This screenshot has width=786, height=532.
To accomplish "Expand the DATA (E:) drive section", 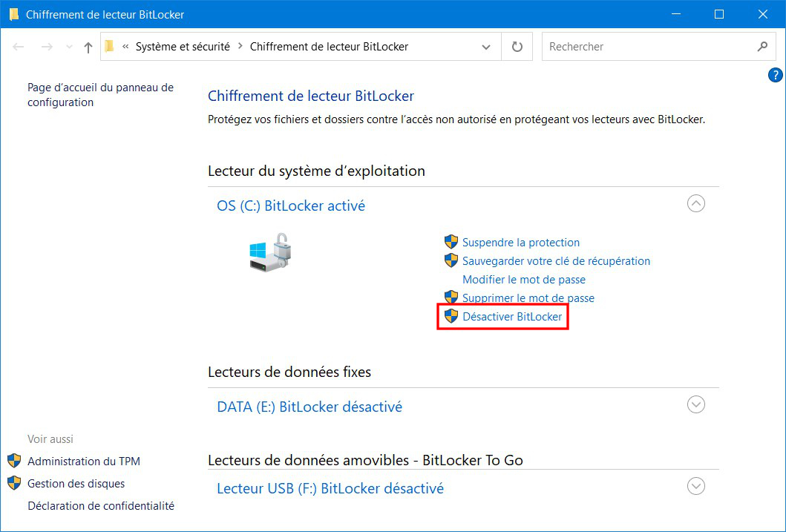I will [695, 404].
